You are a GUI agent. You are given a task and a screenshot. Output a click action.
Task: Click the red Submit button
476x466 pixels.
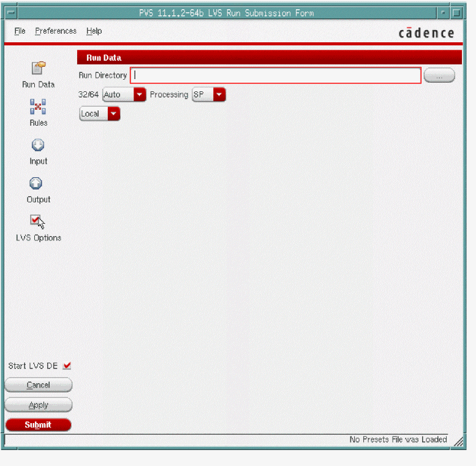point(39,425)
